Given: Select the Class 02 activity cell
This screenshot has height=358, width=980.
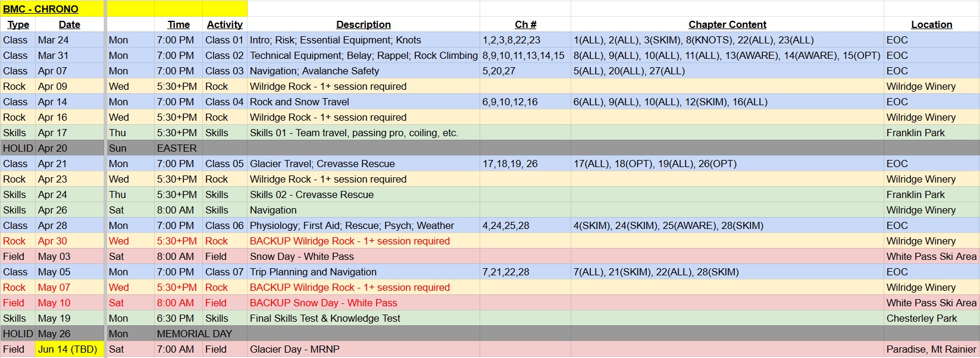Looking at the screenshot, I should [x=225, y=55].
